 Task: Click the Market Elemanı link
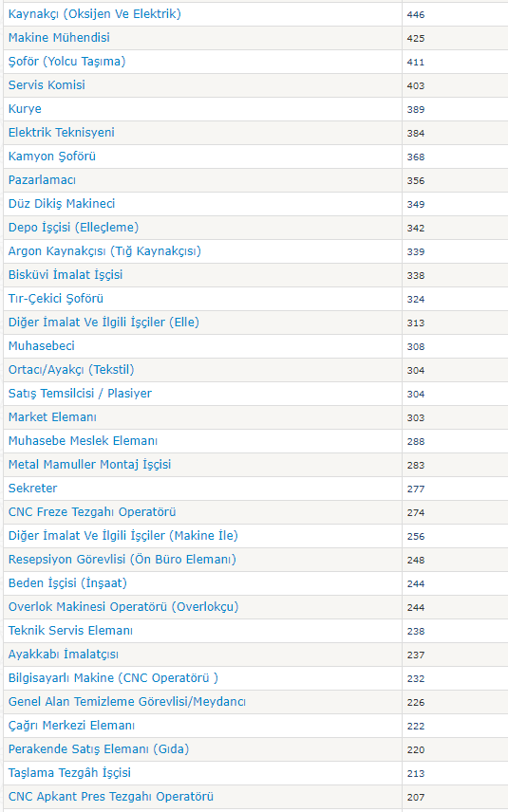52,417
